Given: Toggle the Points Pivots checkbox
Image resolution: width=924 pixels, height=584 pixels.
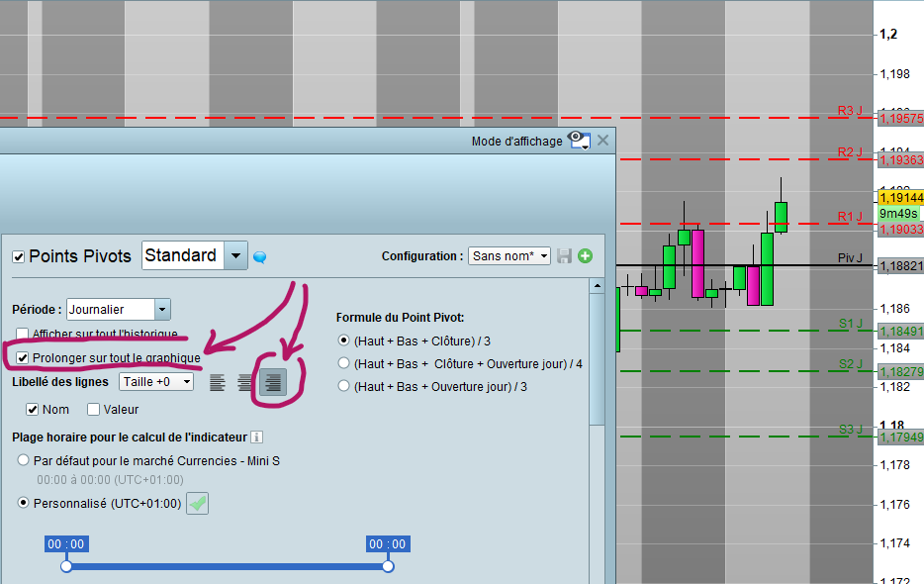Looking at the screenshot, I should pyautogui.click(x=18, y=256).
